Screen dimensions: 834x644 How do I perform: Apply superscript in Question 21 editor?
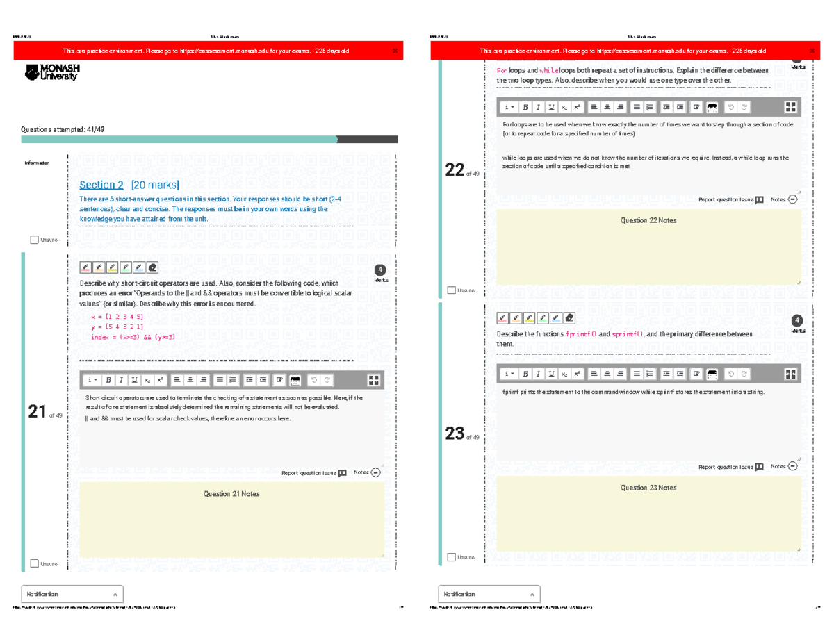tap(160, 380)
